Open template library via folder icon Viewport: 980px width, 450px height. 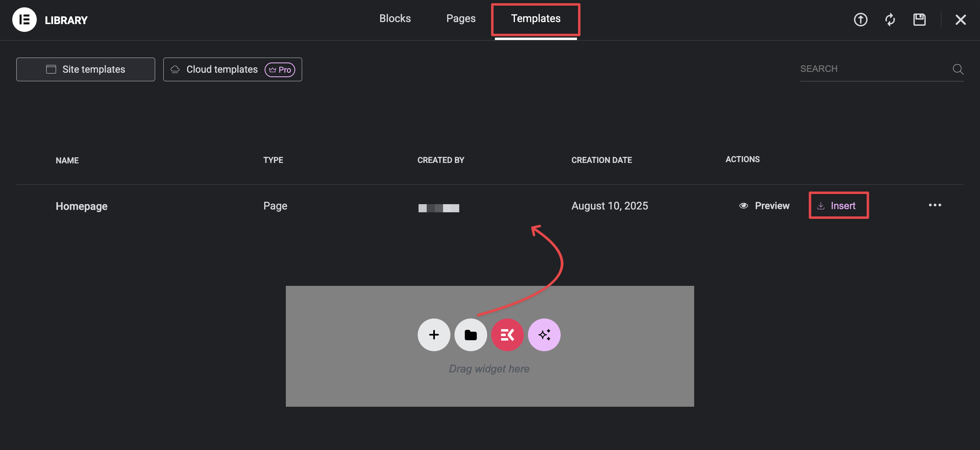click(x=471, y=335)
